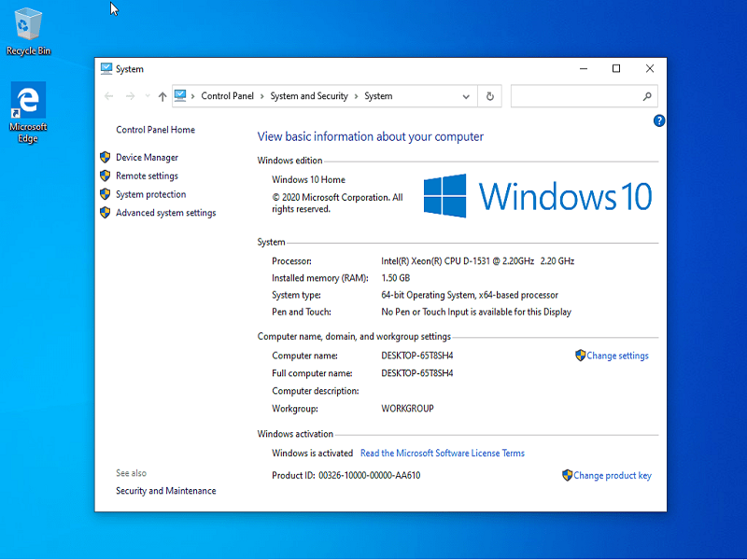747x560 pixels.
Task: Open Device Manager link
Action: click(147, 157)
